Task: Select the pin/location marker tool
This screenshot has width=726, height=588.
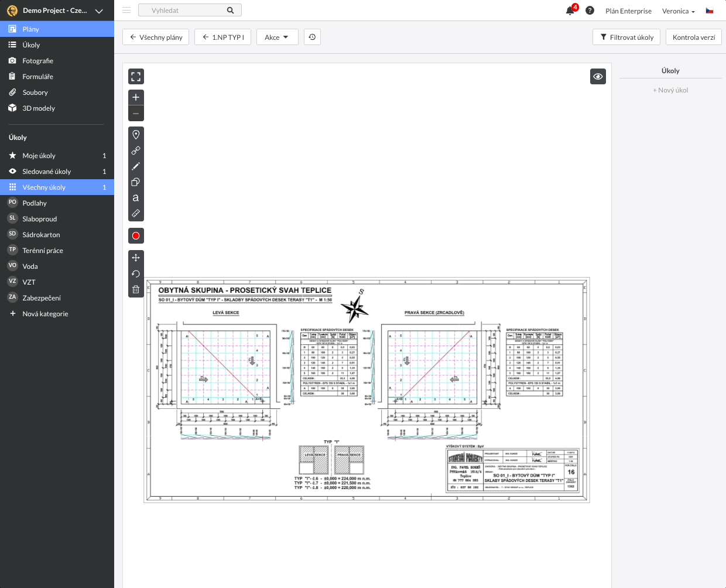Action: tap(136, 134)
